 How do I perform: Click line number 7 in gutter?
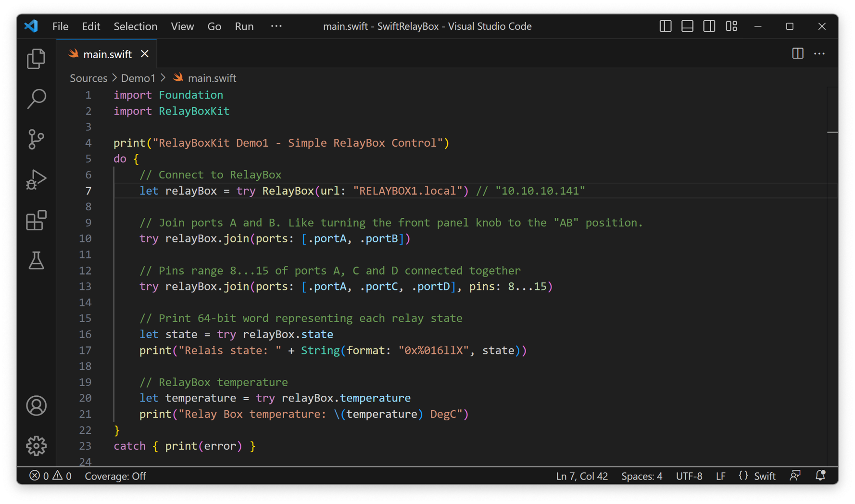[88, 191]
